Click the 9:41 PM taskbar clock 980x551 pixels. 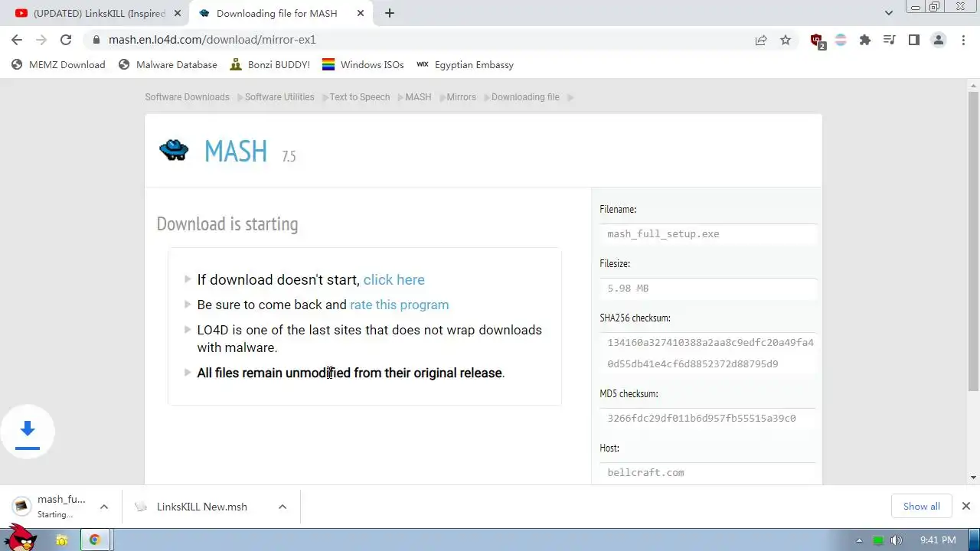(938, 540)
